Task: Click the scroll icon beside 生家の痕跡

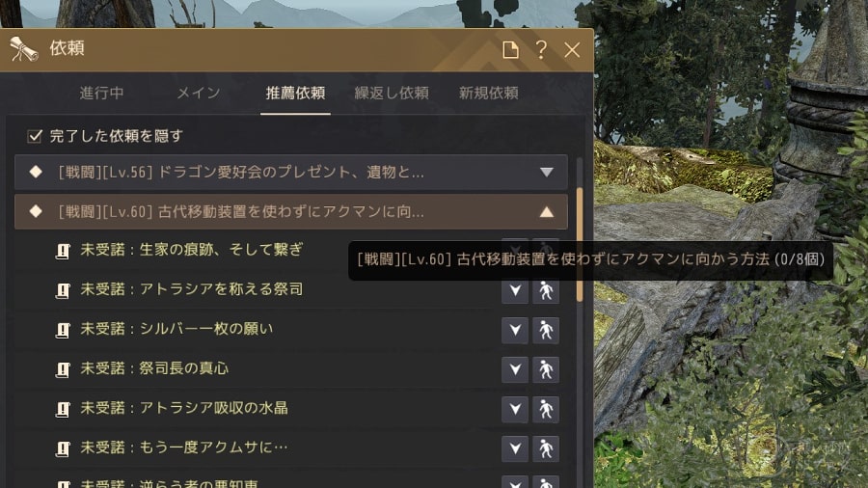Action: coord(63,251)
